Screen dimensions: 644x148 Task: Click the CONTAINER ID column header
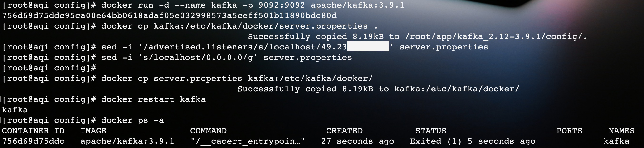point(33,131)
